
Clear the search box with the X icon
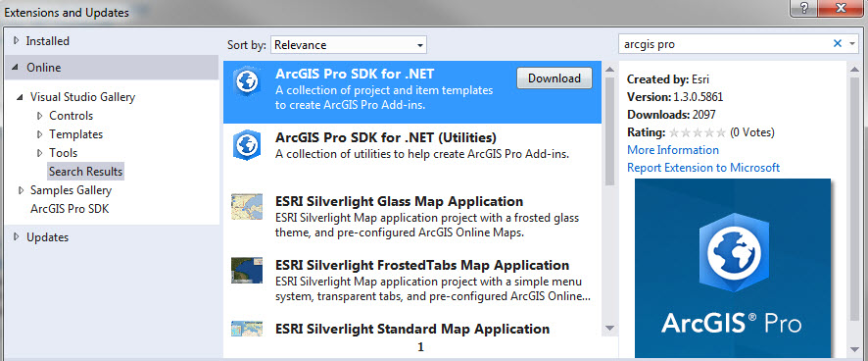838,43
